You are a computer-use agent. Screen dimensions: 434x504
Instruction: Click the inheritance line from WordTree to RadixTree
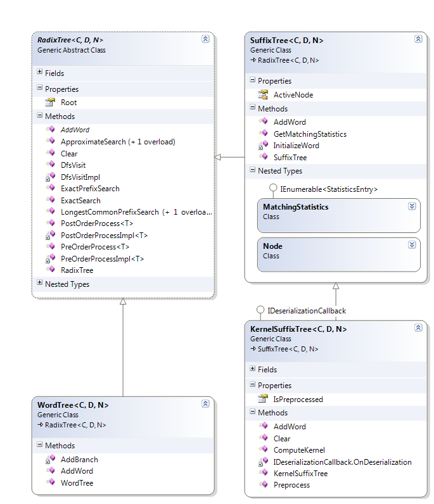click(123, 348)
